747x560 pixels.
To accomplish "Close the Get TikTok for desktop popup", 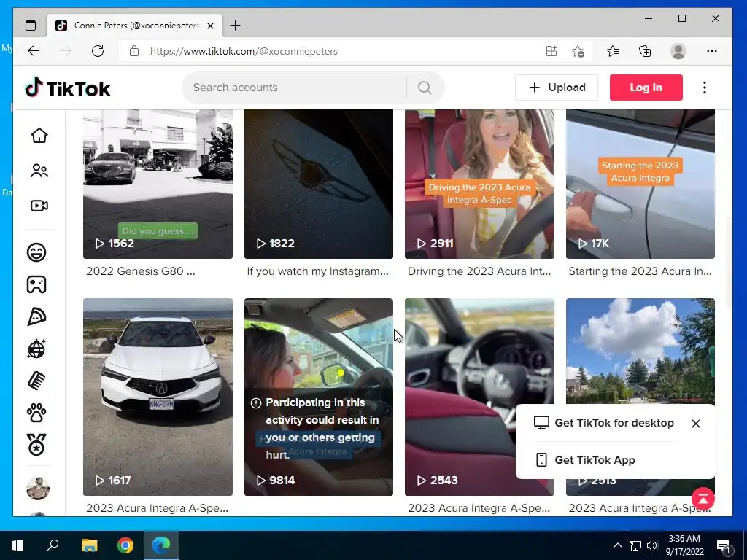I will pos(695,424).
